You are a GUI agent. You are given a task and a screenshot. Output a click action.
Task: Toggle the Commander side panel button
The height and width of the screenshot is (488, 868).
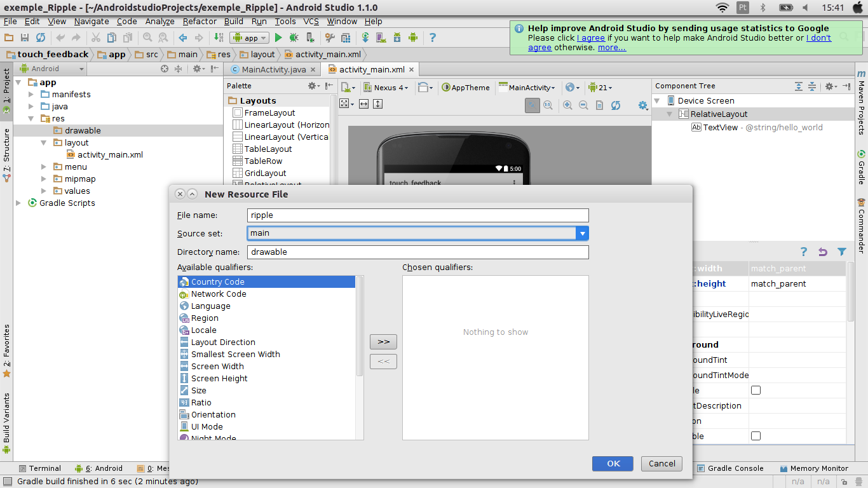tap(862, 226)
